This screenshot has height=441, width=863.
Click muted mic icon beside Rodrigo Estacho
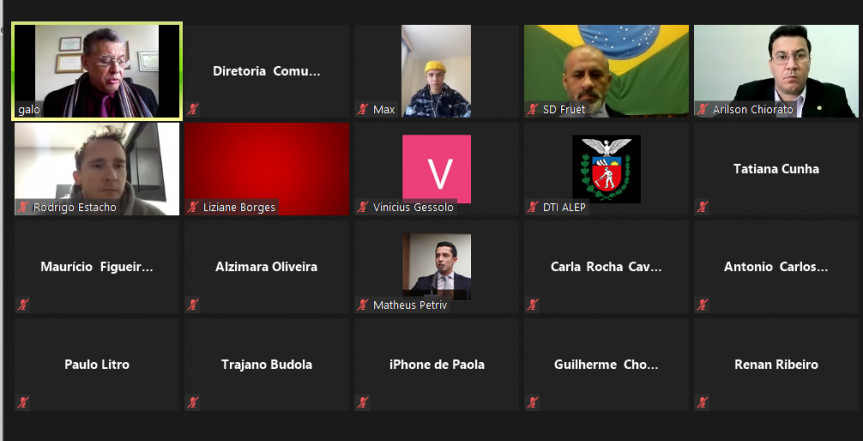(x=23, y=207)
